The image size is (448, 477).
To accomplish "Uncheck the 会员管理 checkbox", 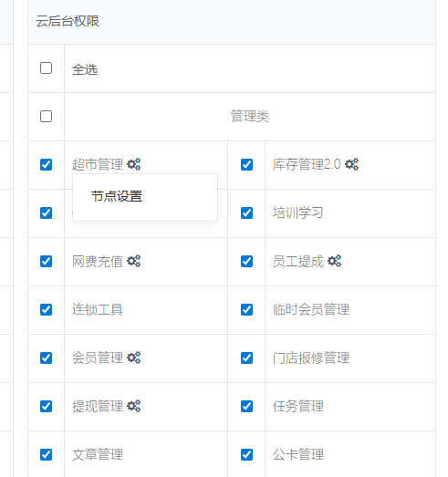I will tap(46, 358).
